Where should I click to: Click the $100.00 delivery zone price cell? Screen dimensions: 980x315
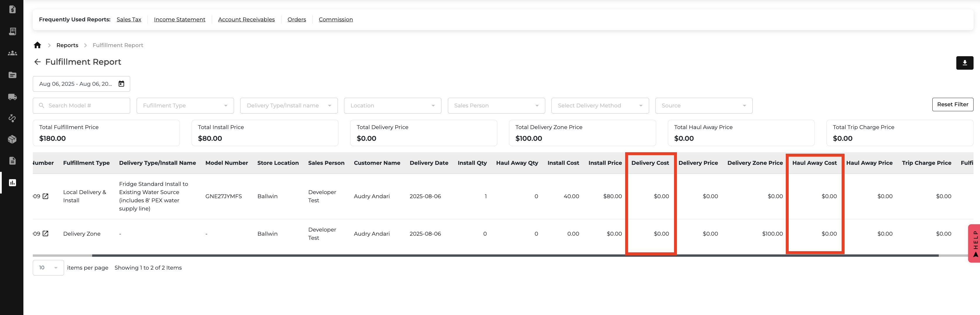[772, 234]
